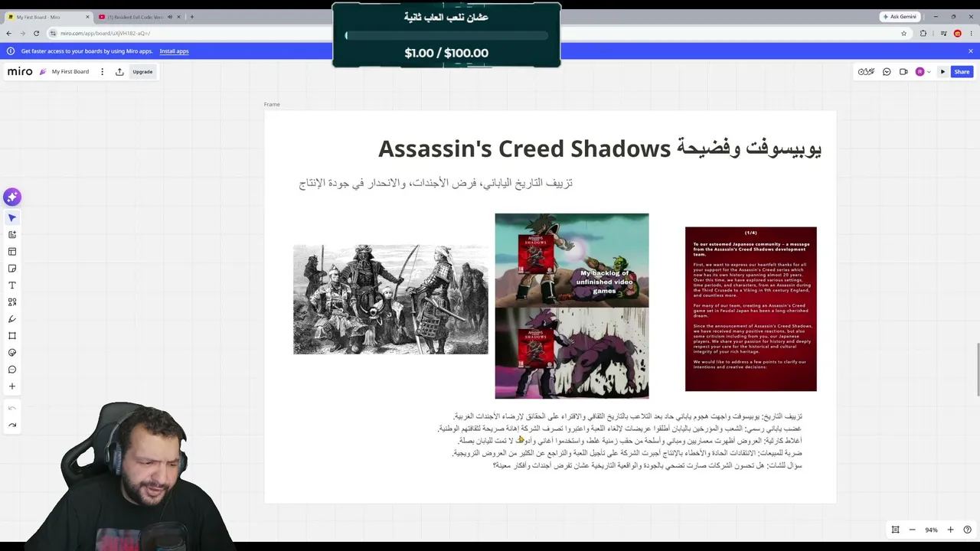This screenshot has height=551, width=980.
Task: Select the red Japanese community message image
Action: 751,309
